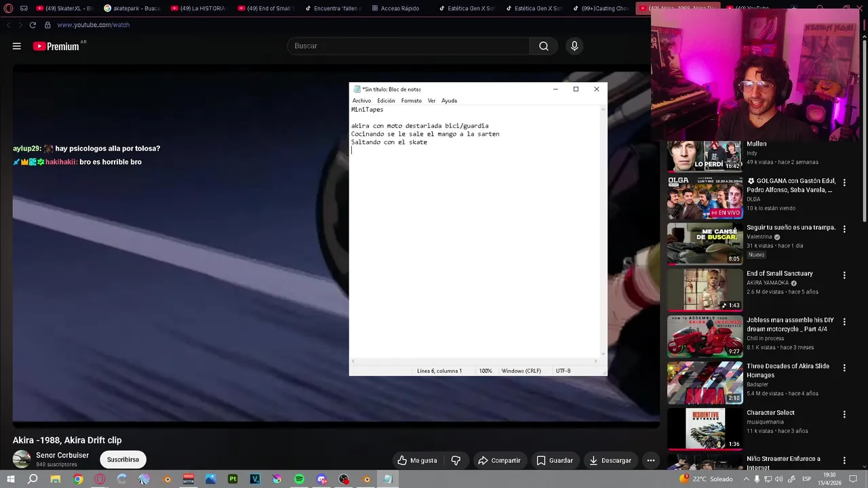The image size is (868, 488).
Task: Open the YouTube hamburger guide menu
Action: click(x=16, y=46)
